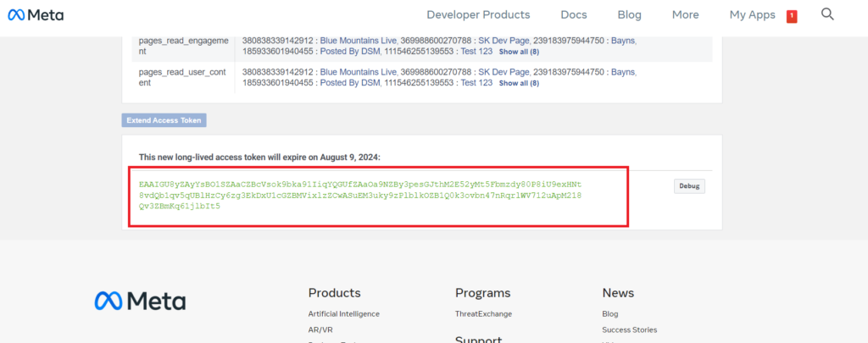Click the large Meta logo in footer
The height and width of the screenshot is (343, 868).
pyautogui.click(x=140, y=301)
